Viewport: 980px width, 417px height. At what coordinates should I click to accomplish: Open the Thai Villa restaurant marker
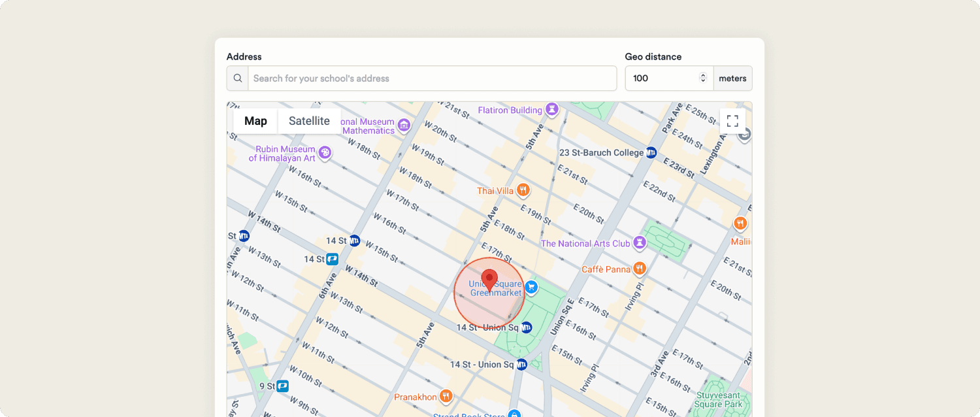tap(523, 190)
